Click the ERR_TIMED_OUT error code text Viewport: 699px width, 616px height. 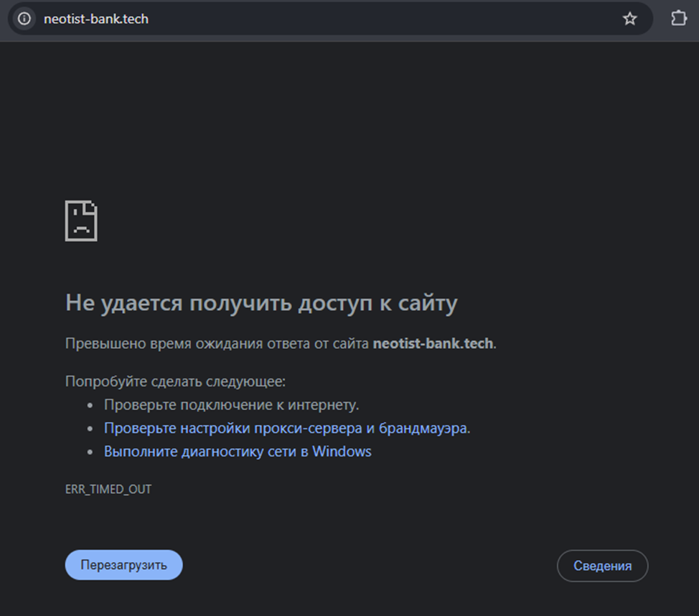[108, 490]
